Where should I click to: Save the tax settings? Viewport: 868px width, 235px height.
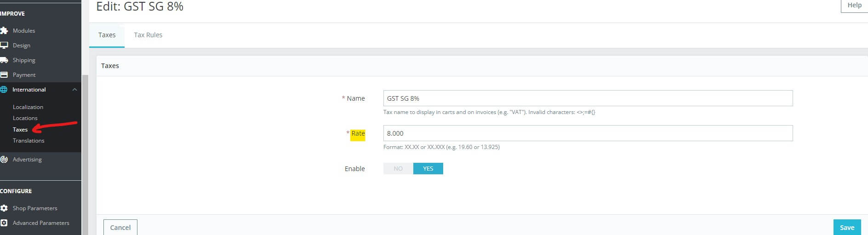[x=847, y=228]
